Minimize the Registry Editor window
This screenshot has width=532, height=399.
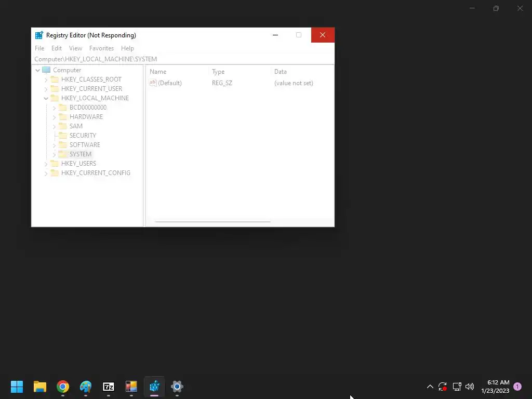click(x=275, y=35)
